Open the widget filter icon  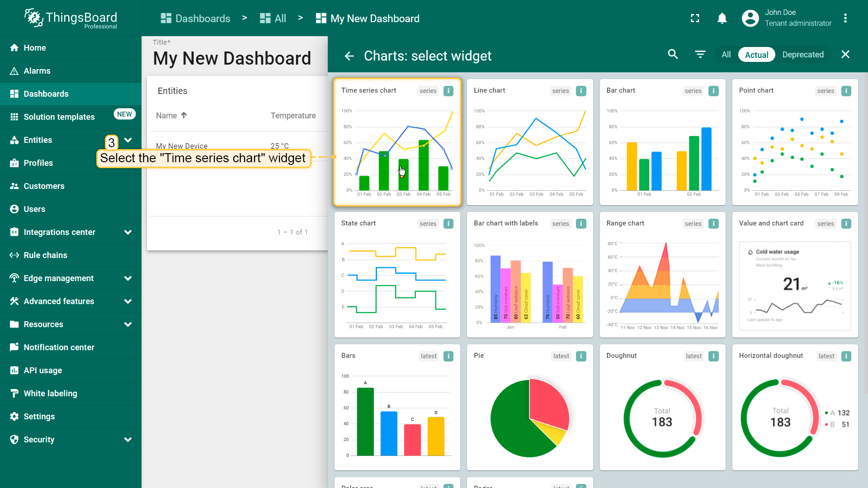pyautogui.click(x=700, y=55)
